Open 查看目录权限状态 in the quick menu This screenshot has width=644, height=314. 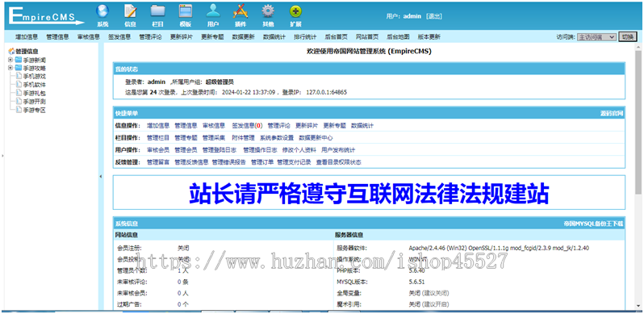[338, 162]
